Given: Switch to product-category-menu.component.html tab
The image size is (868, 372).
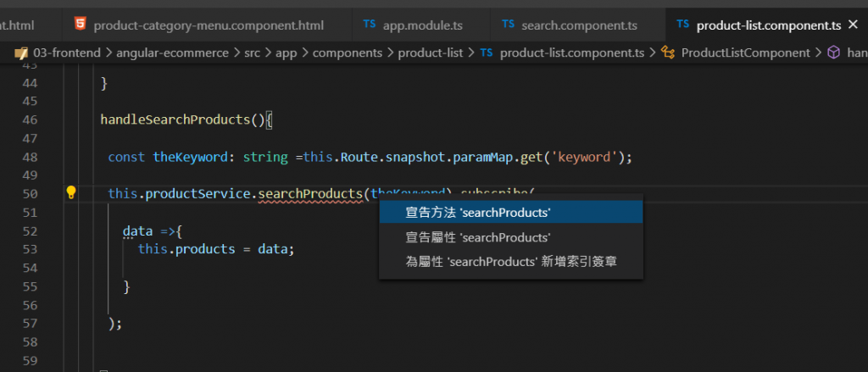Looking at the screenshot, I should 209,25.
